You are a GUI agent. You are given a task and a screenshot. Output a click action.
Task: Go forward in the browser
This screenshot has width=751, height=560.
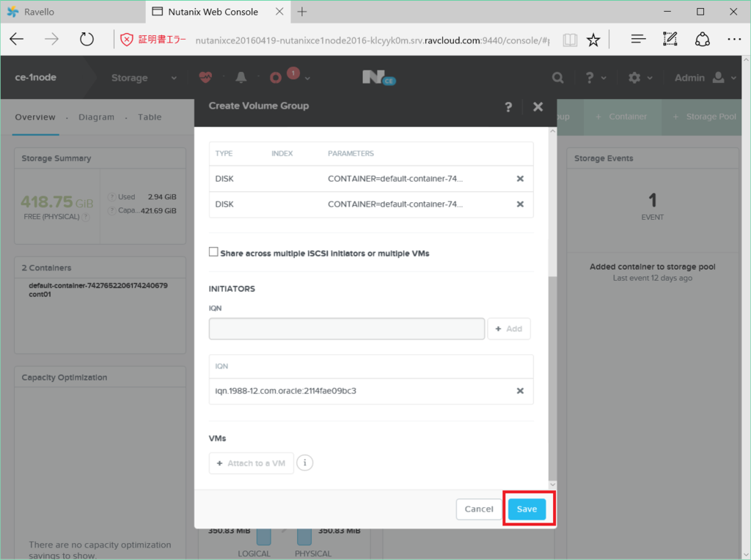(51, 40)
